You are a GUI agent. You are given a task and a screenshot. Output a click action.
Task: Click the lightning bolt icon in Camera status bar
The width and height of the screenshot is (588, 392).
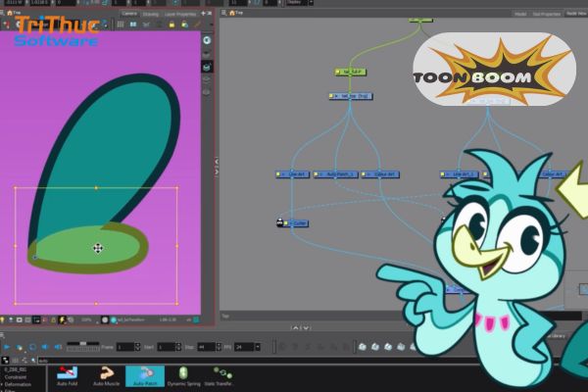pos(62,320)
